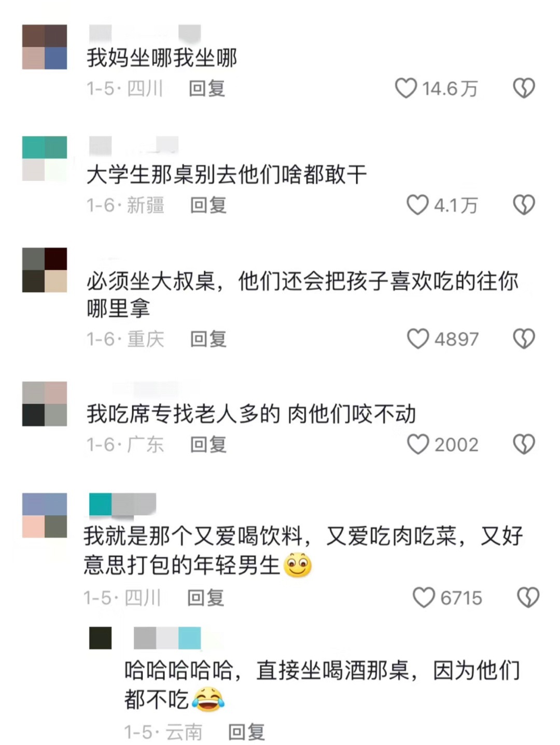Reply to the 新疆 commenter
This screenshot has height=745, width=560.
coord(208,205)
